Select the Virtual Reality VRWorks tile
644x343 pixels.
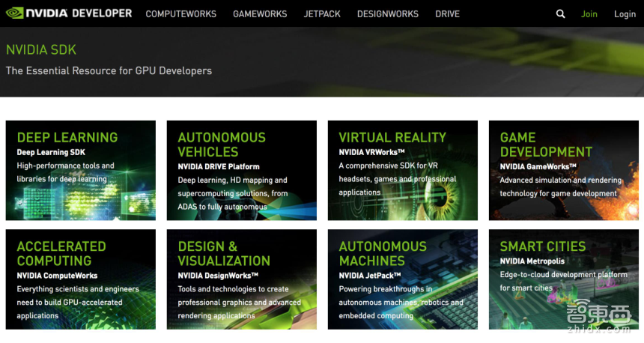402,171
